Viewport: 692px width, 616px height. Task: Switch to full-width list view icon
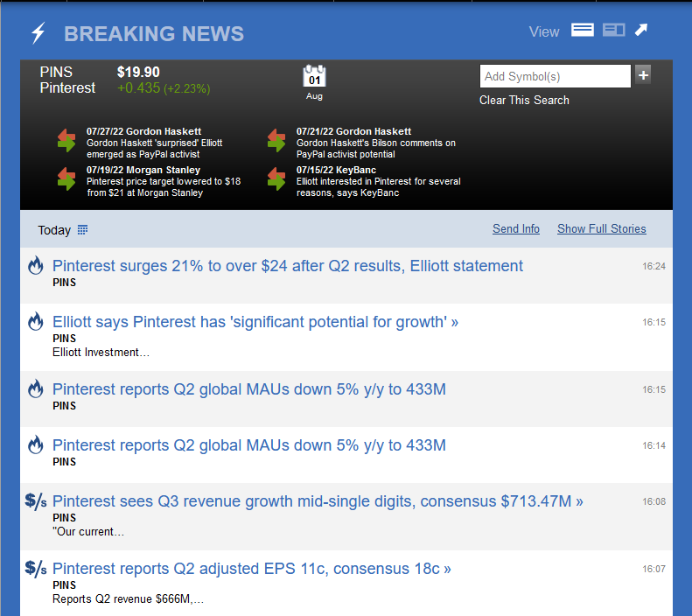click(582, 30)
